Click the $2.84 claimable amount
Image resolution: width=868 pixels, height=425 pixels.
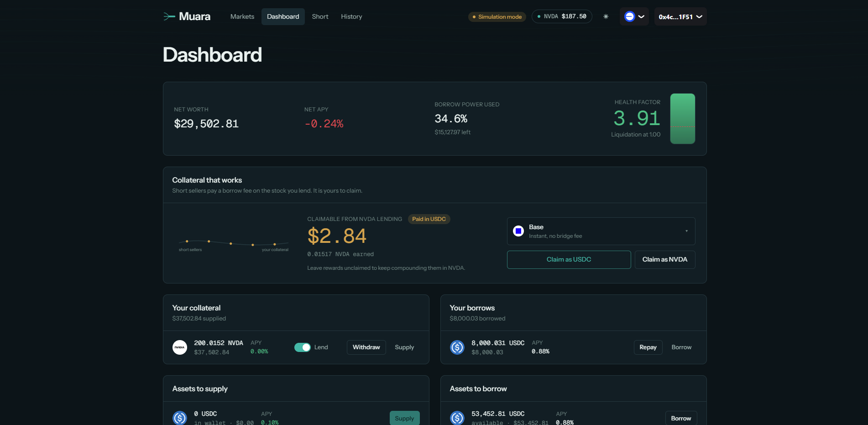point(337,236)
